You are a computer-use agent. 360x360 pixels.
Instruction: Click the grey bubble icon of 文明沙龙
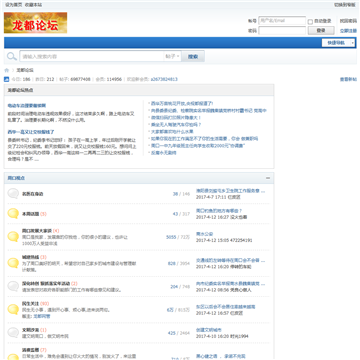tap(13, 333)
